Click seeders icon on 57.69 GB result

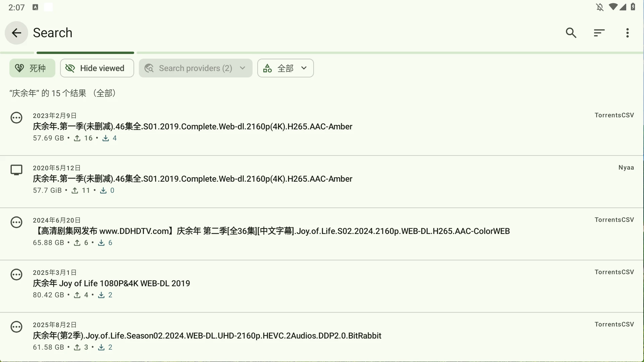(77, 138)
